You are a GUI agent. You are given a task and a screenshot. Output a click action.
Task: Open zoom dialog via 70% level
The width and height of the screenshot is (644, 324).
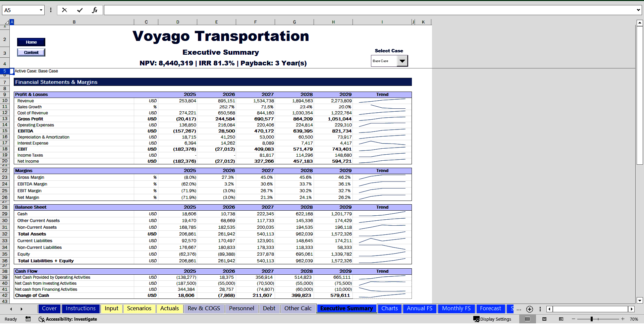pyautogui.click(x=634, y=319)
